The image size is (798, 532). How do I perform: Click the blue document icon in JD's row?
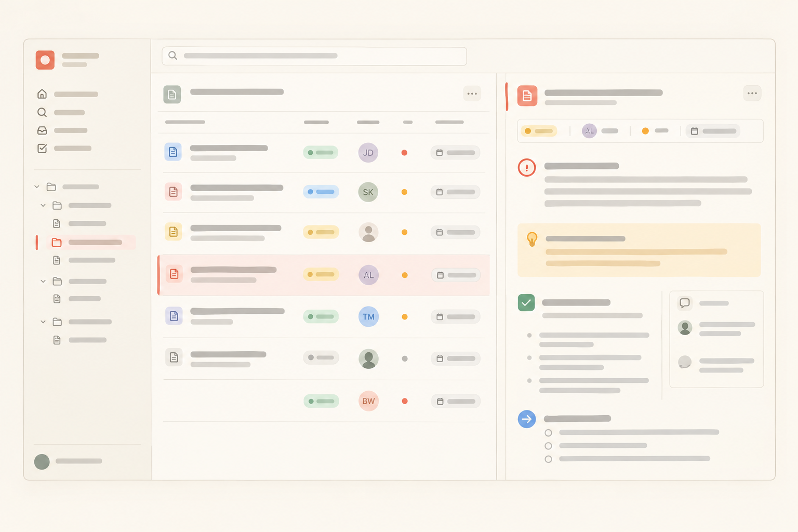(173, 152)
